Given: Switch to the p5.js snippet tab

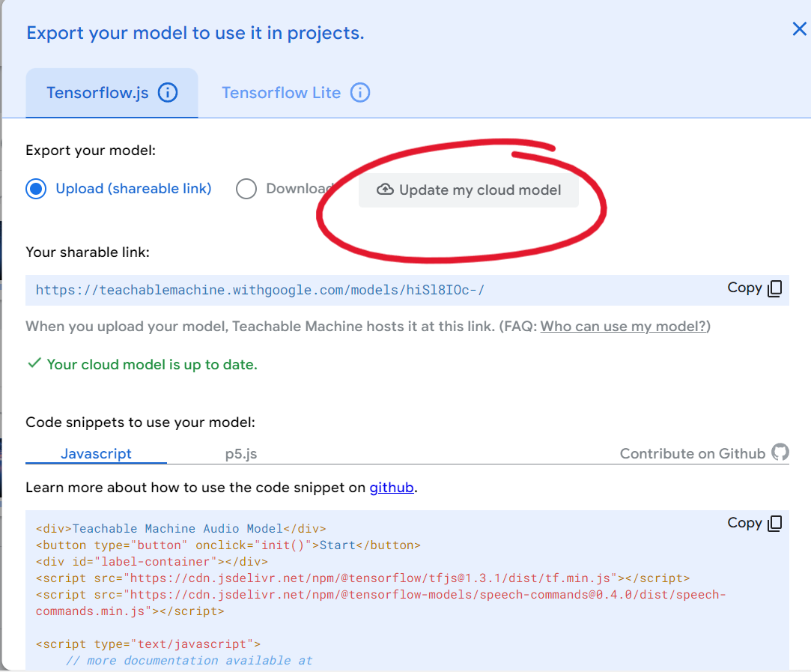Looking at the screenshot, I should tap(241, 454).
